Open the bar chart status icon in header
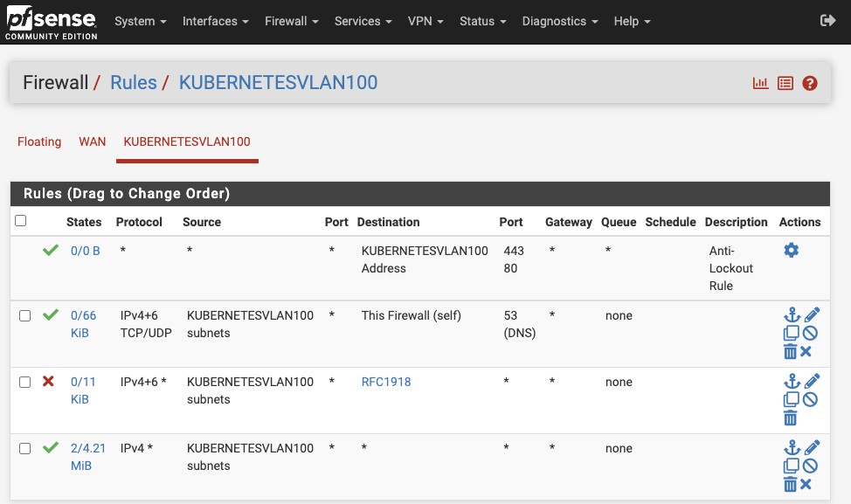The image size is (851, 504). (x=760, y=82)
